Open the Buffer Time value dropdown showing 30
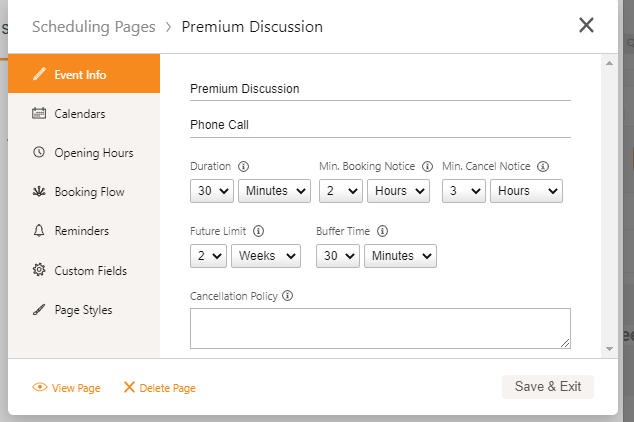Viewport: 634px width, 422px height. [x=338, y=256]
